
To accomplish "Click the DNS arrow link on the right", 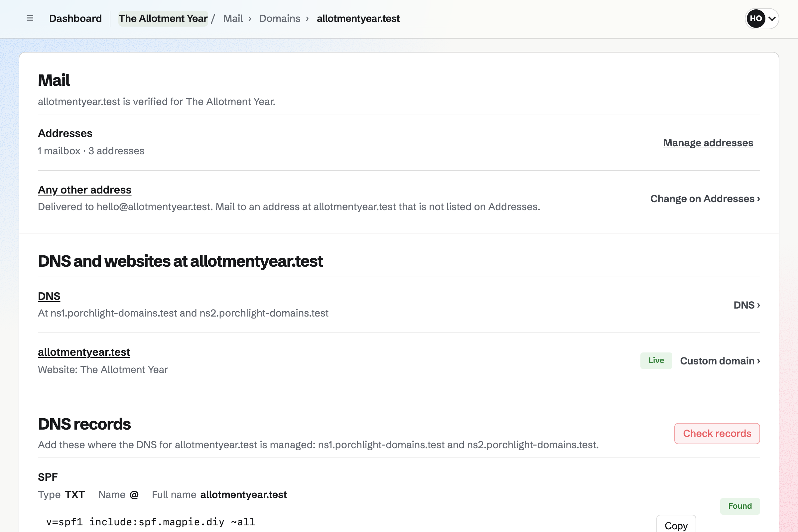I will [x=746, y=305].
